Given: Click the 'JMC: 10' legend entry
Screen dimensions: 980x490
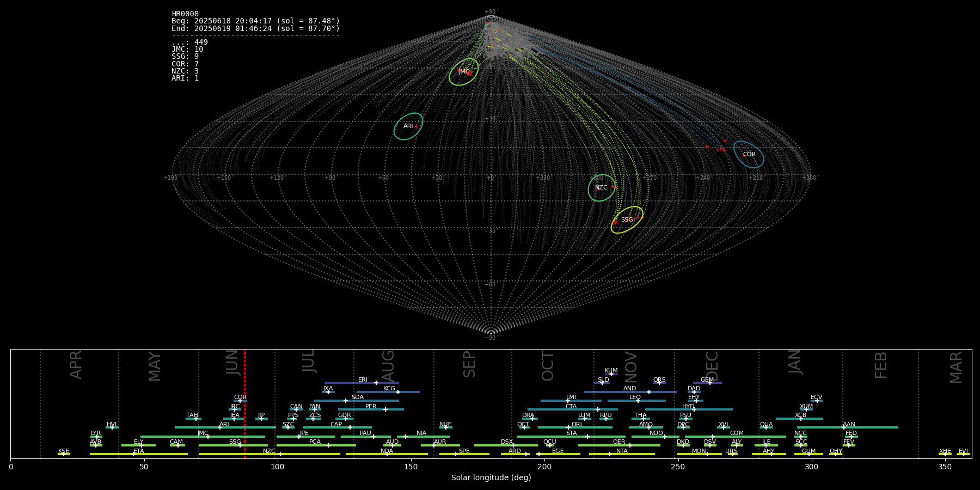Looking at the screenshot, I should coord(187,50).
